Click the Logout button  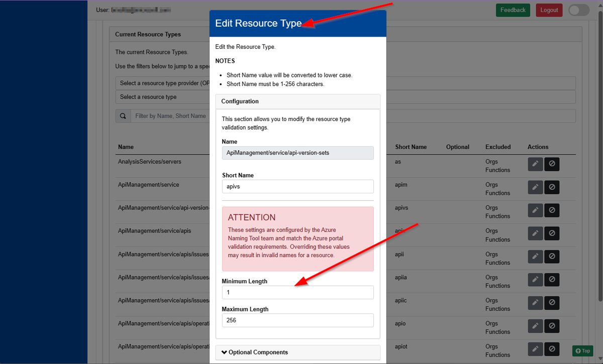549,10
